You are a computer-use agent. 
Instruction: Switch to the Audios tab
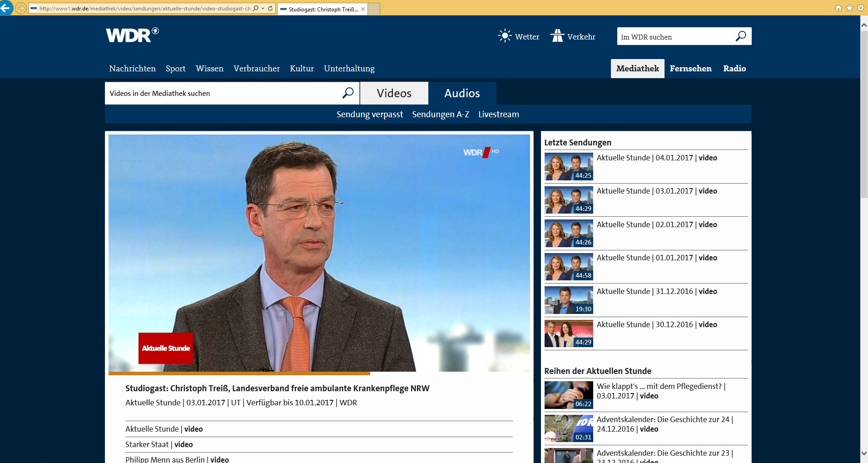tap(462, 93)
